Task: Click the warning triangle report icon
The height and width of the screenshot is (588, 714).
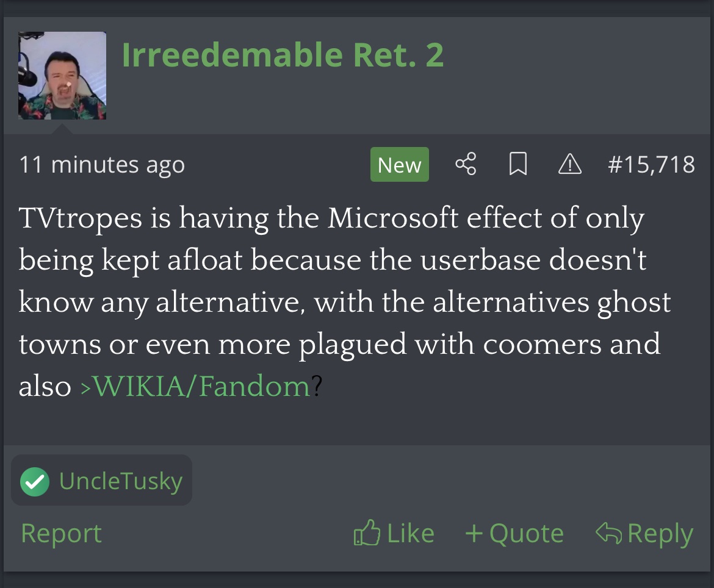Action: [569, 164]
